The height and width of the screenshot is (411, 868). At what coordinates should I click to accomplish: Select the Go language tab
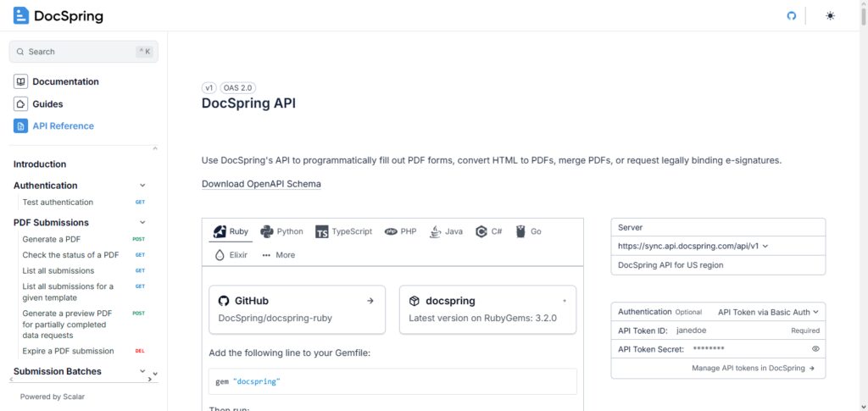tap(528, 231)
